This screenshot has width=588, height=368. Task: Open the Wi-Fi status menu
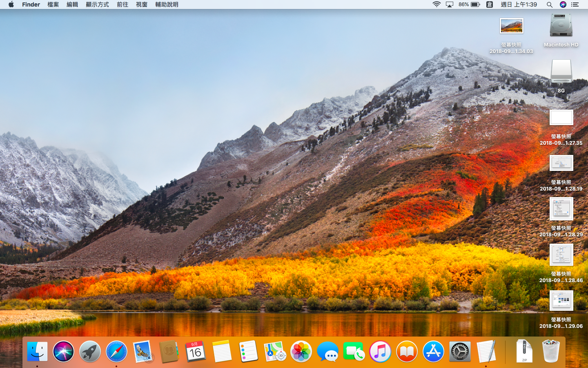437,4
